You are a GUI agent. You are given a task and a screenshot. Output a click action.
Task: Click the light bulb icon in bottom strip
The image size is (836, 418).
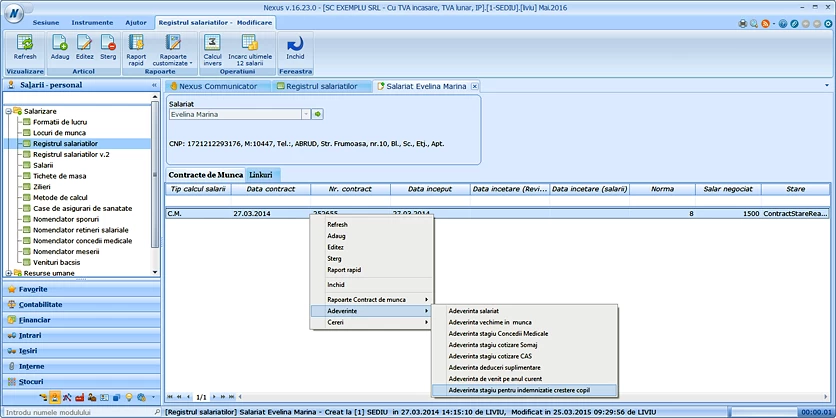pyautogui.click(x=128, y=397)
